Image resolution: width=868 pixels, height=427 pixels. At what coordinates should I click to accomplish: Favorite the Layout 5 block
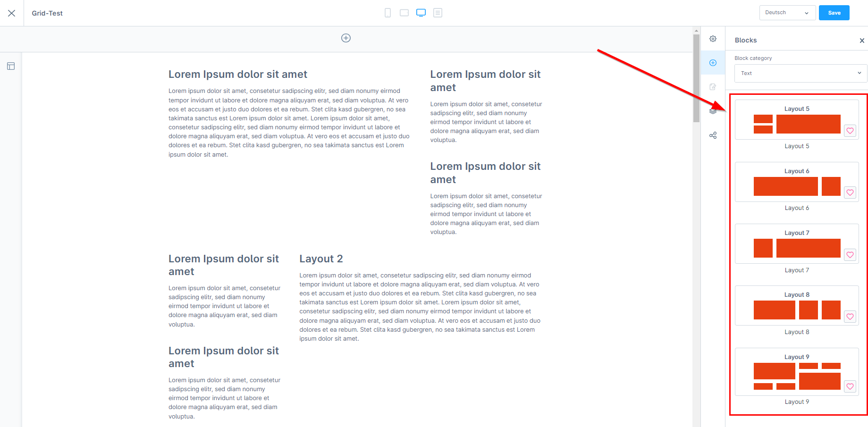(850, 131)
